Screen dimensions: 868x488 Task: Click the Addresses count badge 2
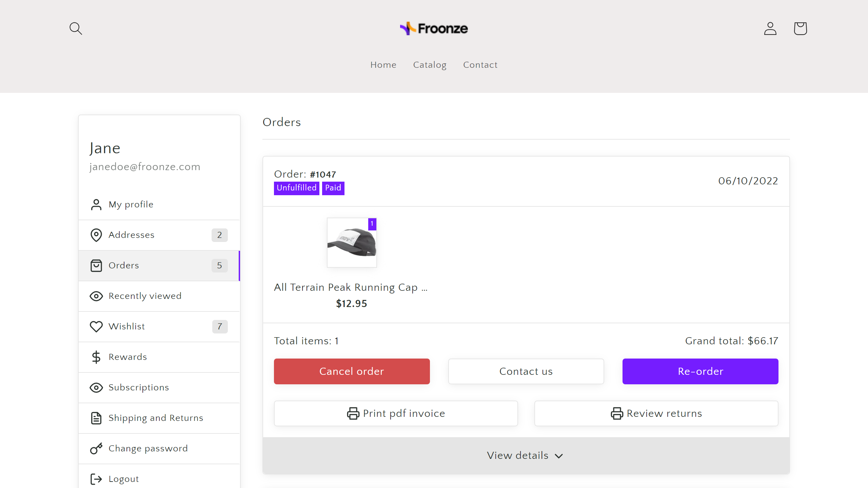pyautogui.click(x=219, y=235)
